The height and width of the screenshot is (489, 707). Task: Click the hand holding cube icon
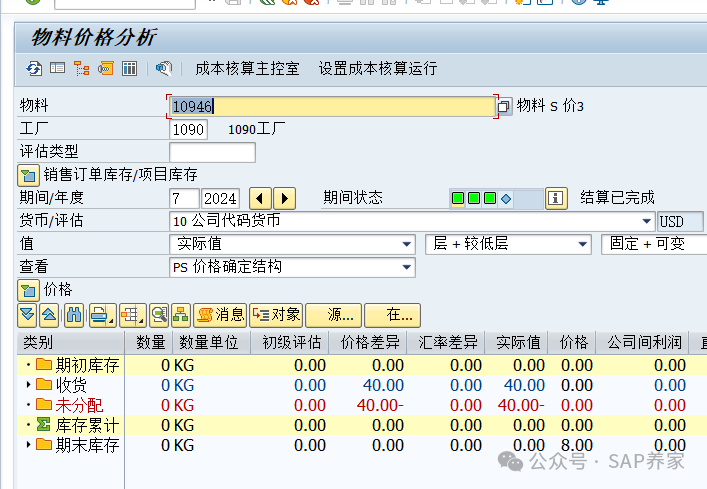click(164, 69)
